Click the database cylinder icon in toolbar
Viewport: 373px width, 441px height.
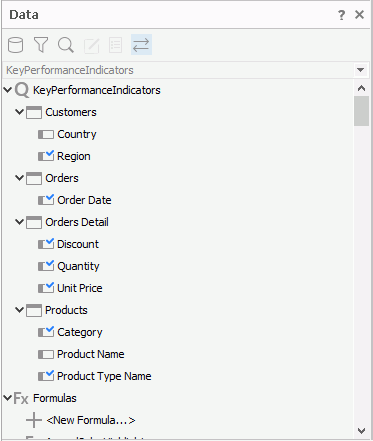15,45
